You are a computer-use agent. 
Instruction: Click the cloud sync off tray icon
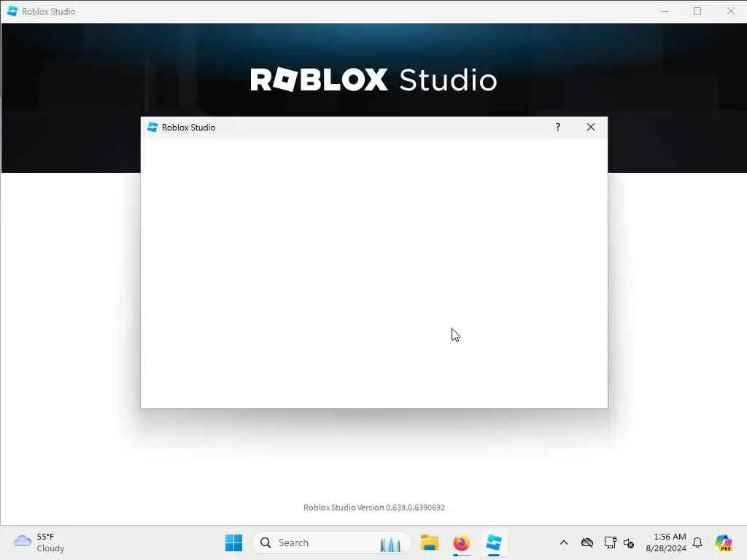(587, 542)
